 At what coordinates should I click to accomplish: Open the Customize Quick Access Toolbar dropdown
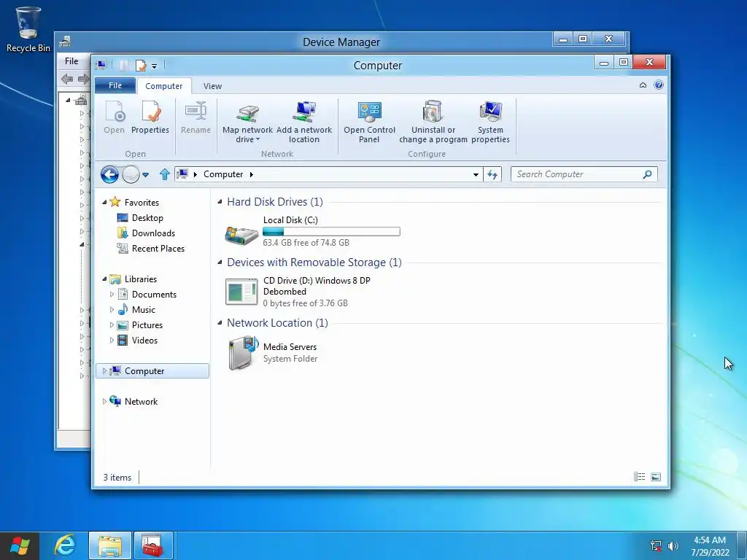(x=154, y=66)
